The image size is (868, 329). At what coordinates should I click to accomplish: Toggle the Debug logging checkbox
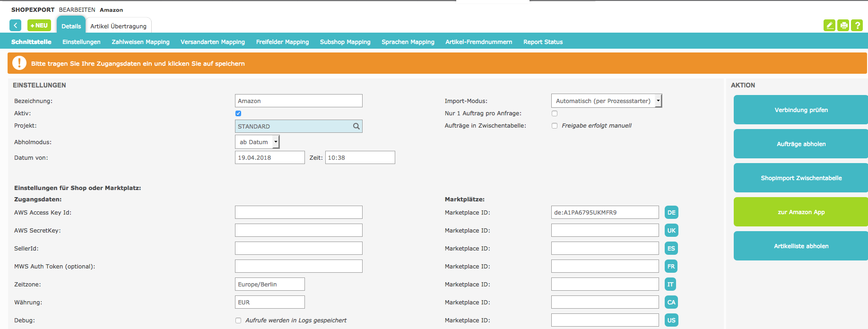click(238, 320)
